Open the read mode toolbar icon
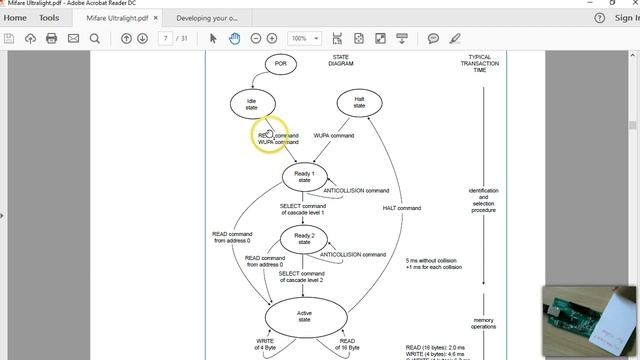This screenshot has height=360, width=640. click(402, 38)
